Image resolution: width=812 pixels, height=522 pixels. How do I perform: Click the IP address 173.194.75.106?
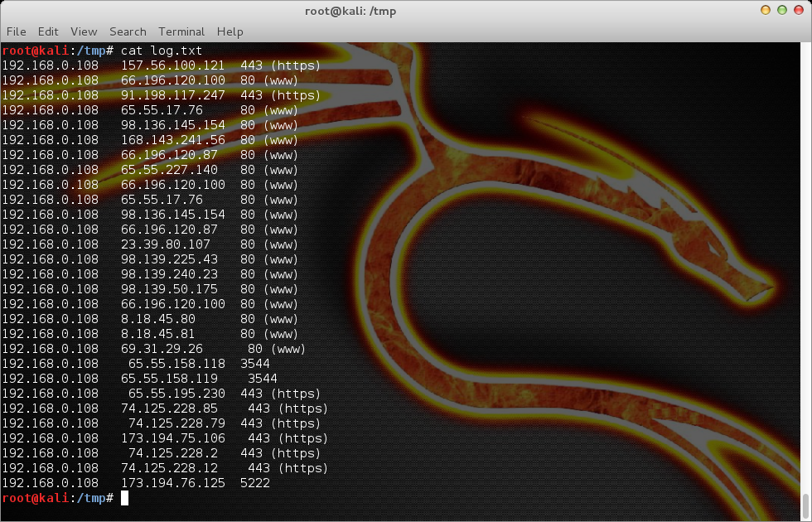(x=173, y=438)
